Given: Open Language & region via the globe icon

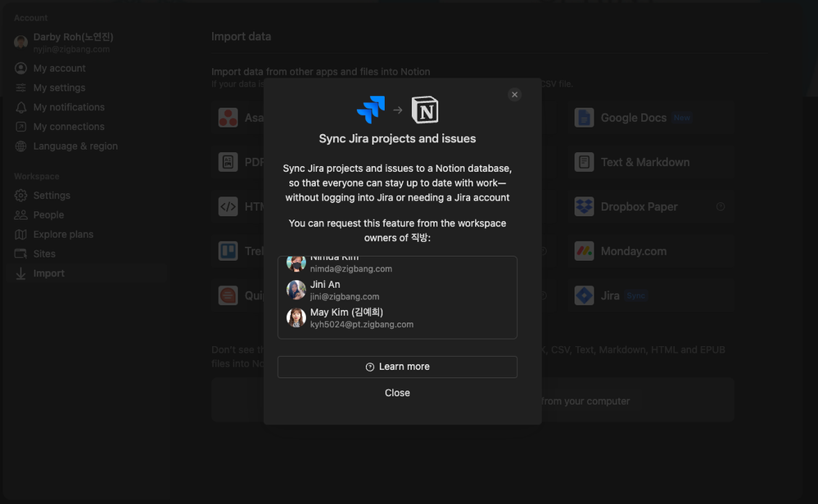Looking at the screenshot, I should pyautogui.click(x=20, y=146).
